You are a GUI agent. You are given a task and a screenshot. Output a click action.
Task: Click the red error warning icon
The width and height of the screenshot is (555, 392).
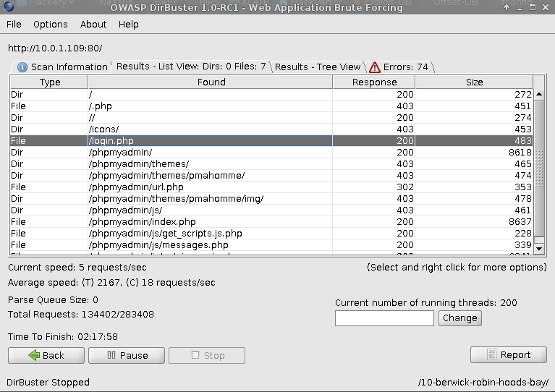(375, 67)
